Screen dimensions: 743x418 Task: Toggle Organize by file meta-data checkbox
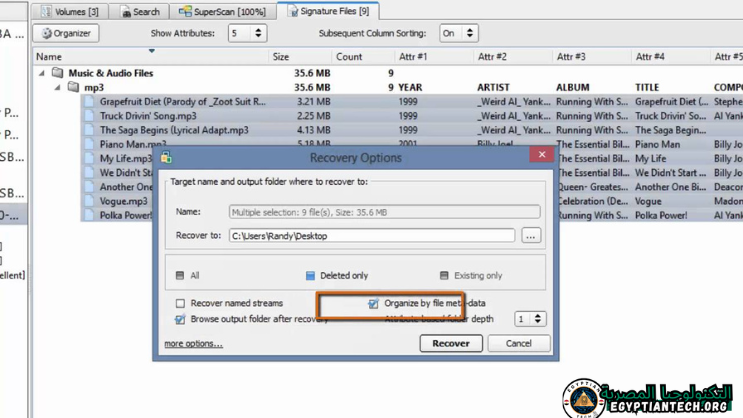[373, 303]
